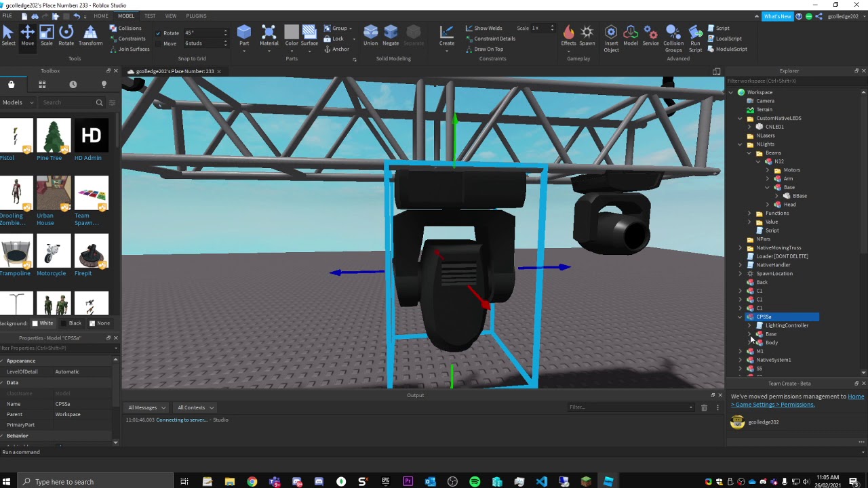Clear the Output log

click(704, 407)
